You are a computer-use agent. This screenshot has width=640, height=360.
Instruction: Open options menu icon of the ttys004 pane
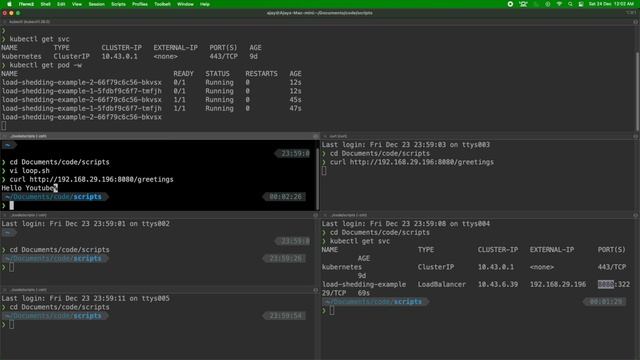pyautogui.click(x=636, y=215)
